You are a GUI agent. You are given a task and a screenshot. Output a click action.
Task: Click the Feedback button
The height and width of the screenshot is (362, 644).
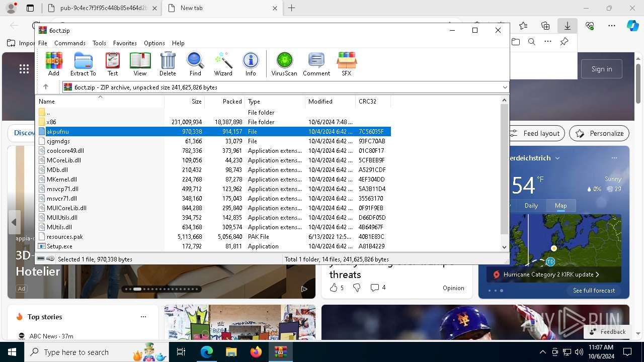click(608, 332)
